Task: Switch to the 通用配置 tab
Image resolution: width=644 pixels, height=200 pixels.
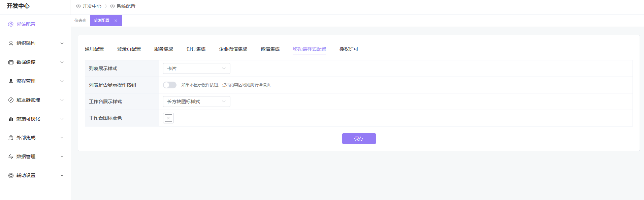Action: [x=94, y=49]
